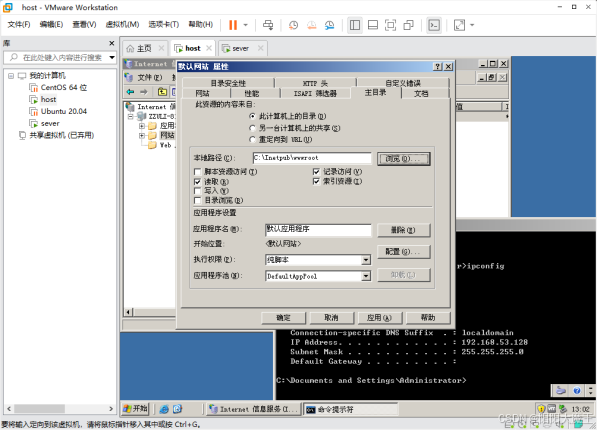Click the 帮助 button in dialog
This screenshot has height=430, width=597.
tap(428, 318)
